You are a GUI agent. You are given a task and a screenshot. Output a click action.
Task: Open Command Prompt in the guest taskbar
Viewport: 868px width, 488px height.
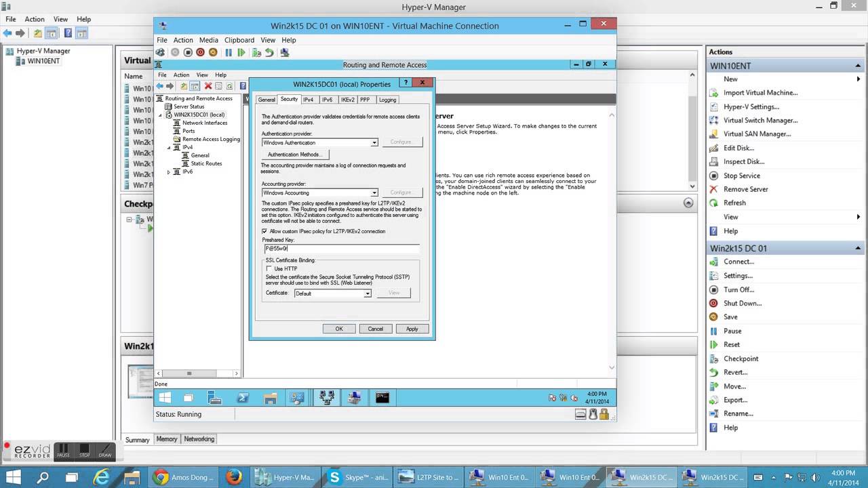[382, 398]
